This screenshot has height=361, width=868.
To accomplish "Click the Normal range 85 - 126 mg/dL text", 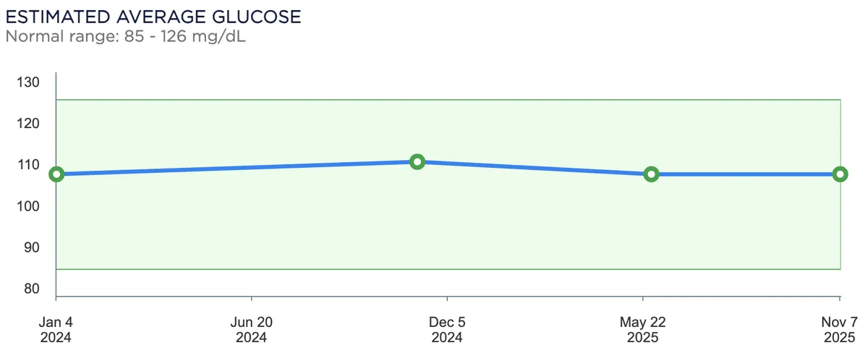I will 125,36.
